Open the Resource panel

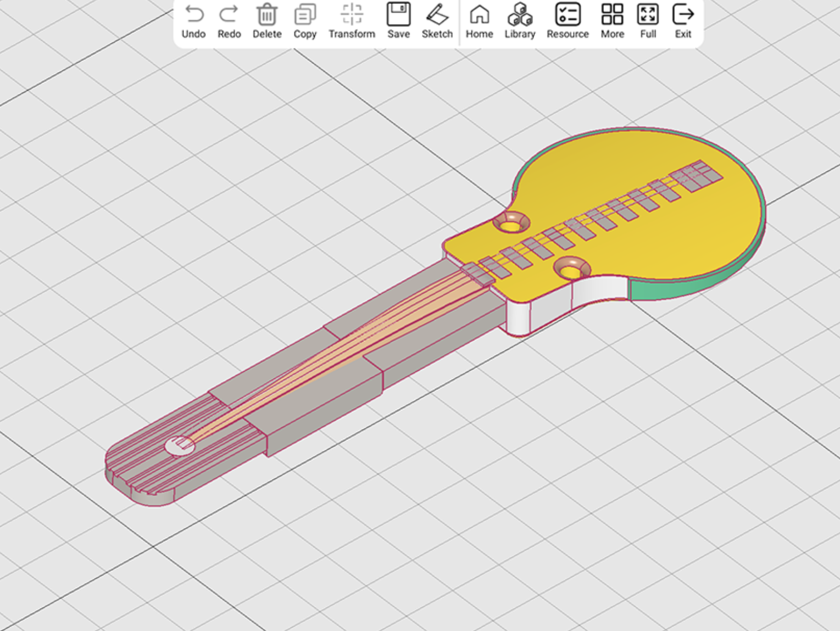(x=568, y=15)
